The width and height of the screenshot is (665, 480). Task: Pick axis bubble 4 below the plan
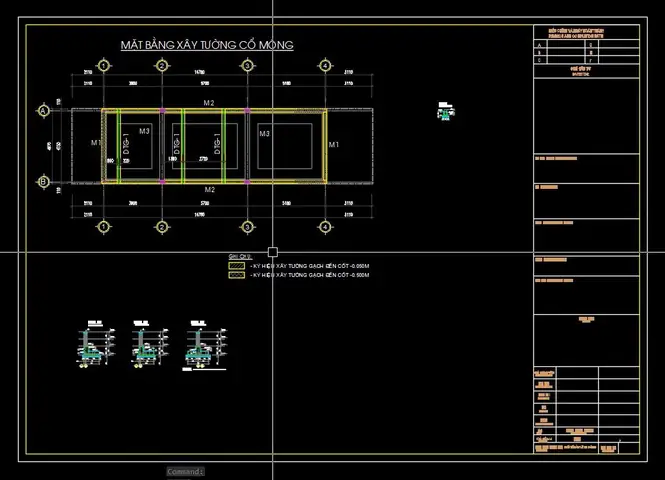click(x=325, y=227)
